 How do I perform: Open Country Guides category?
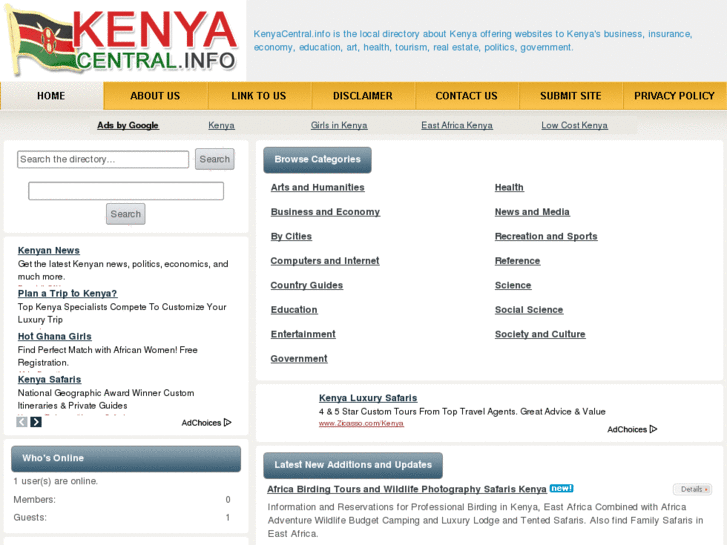[x=307, y=285]
